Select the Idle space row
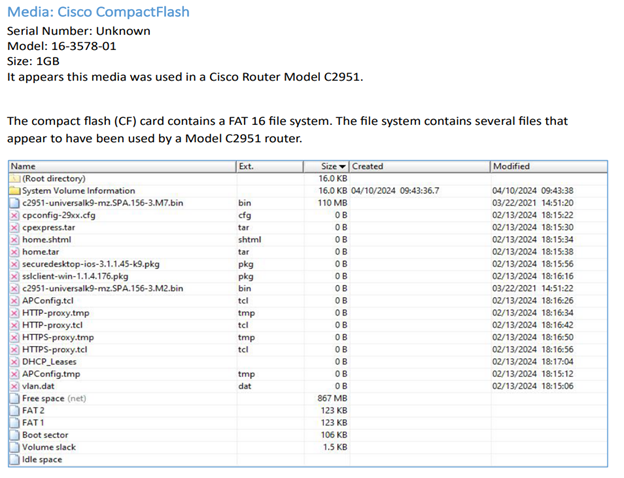The image size is (624, 478). [x=42, y=460]
